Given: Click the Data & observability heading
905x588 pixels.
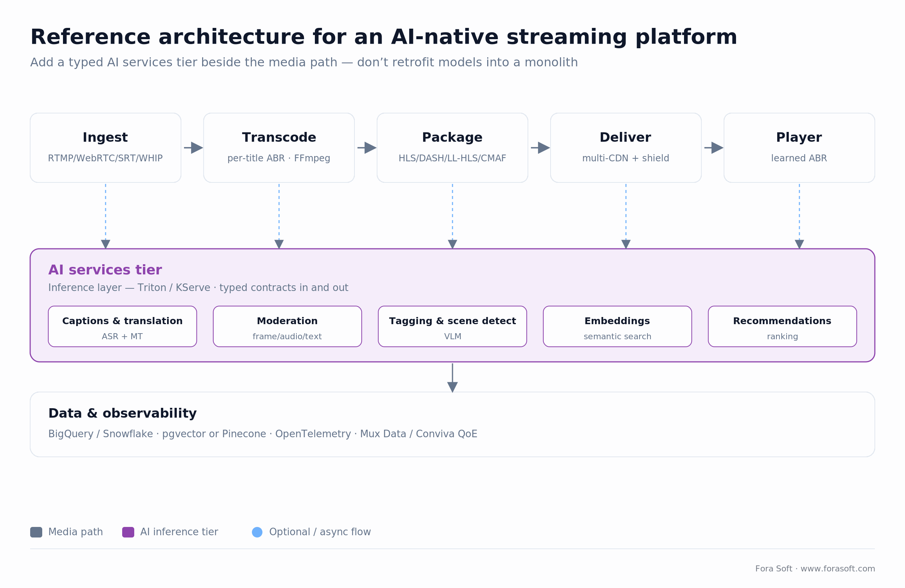Looking at the screenshot, I should pyautogui.click(x=123, y=413).
